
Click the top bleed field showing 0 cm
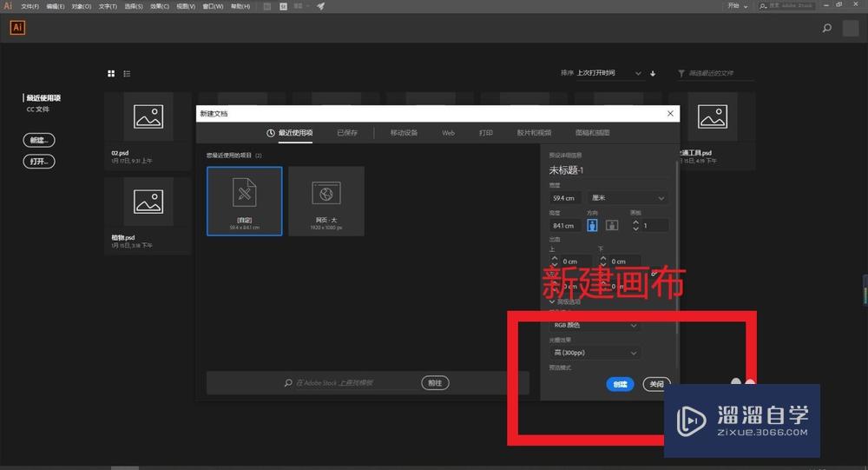pyautogui.click(x=576, y=261)
